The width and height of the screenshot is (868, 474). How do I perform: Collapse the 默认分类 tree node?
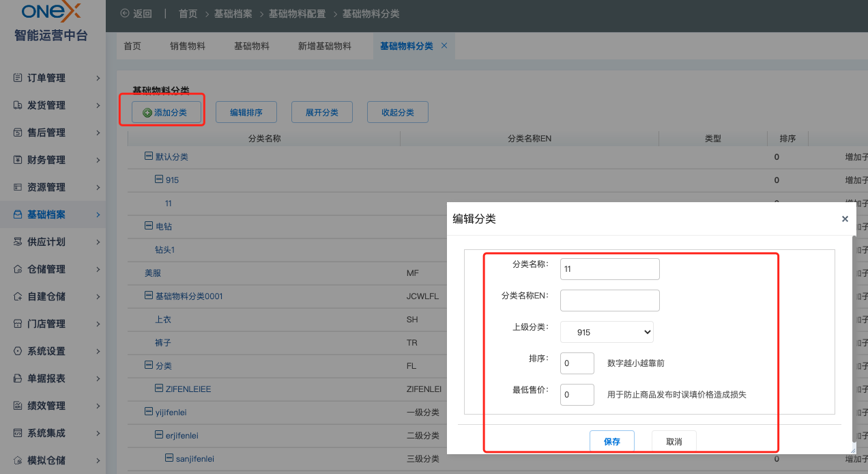[149, 156]
